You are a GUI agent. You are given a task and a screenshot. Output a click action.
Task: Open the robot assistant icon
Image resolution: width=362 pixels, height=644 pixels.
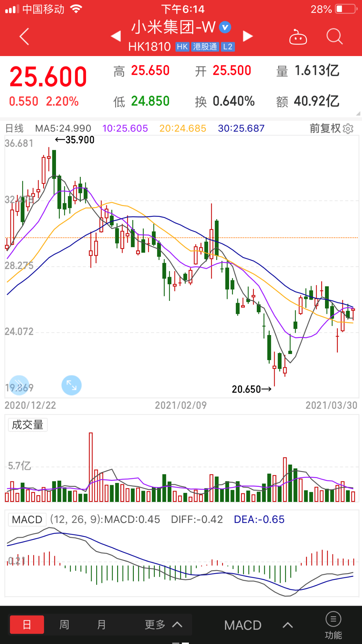click(x=298, y=37)
